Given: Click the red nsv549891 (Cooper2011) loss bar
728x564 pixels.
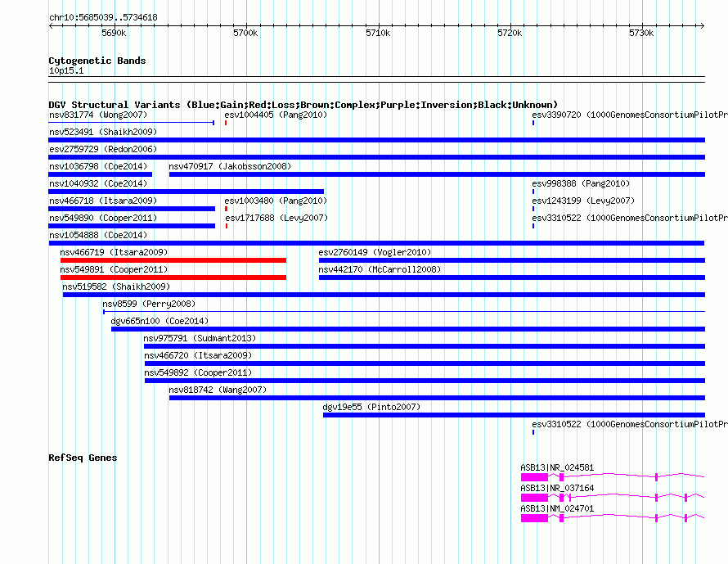Looking at the screenshot, I should coord(173,277).
